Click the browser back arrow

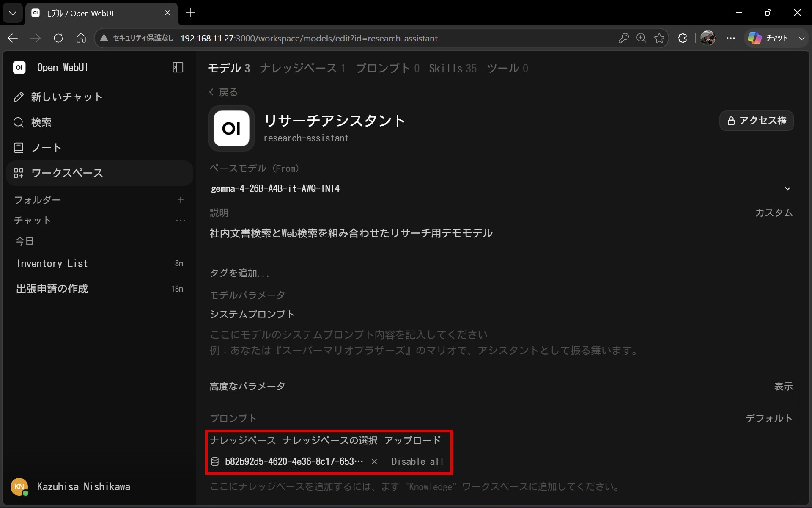[x=13, y=38]
